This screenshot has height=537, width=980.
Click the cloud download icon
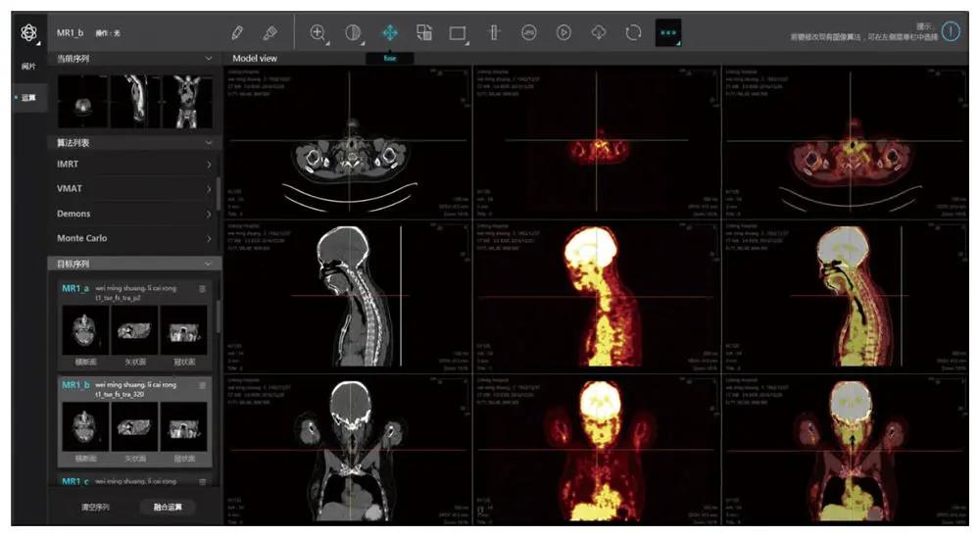coord(598,32)
